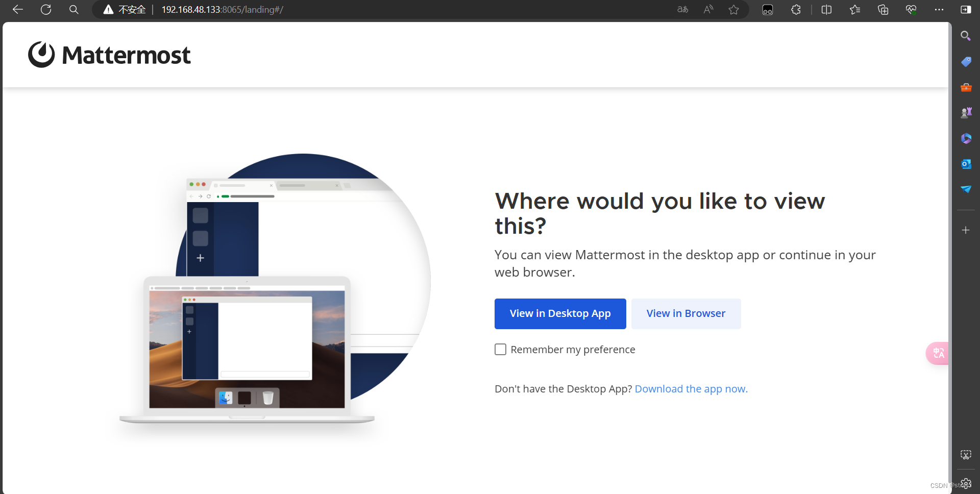
Task: Open the translate page icon
Action: coord(682,10)
